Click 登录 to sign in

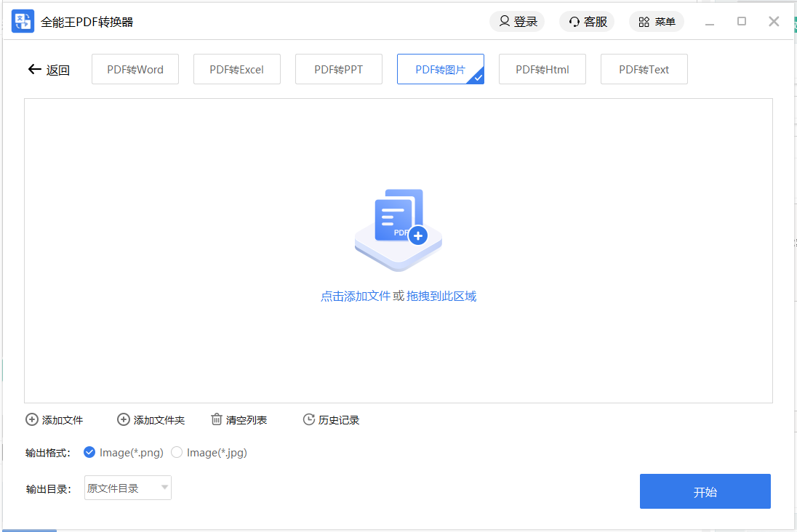pyautogui.click(x=517, y=22)
